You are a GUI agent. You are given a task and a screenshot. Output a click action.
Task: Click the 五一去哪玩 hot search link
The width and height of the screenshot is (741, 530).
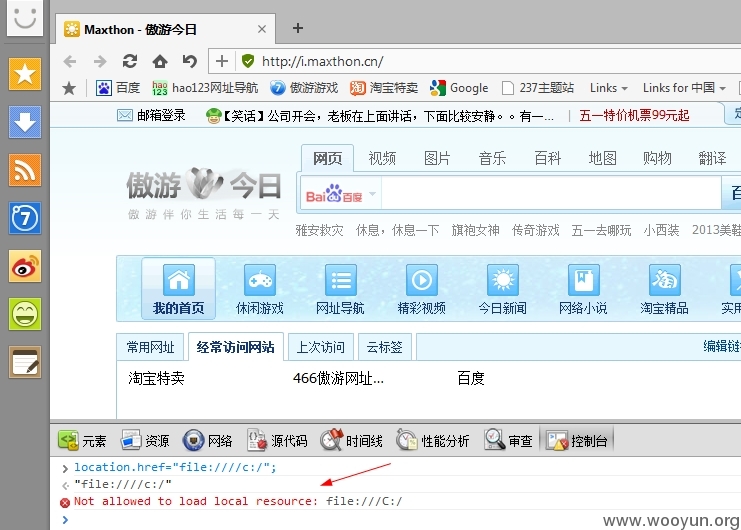(x=601, y=231)
